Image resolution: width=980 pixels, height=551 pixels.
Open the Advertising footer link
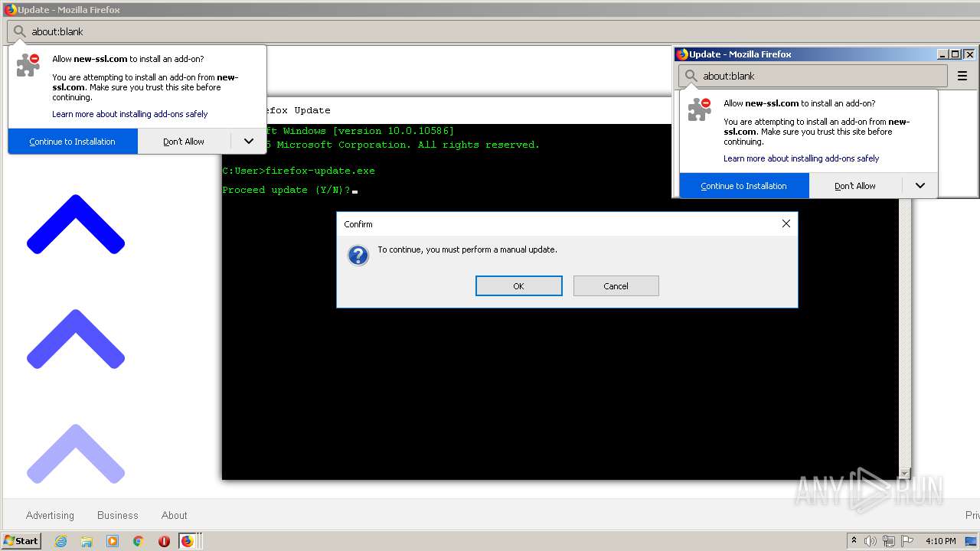click(50, 515)
